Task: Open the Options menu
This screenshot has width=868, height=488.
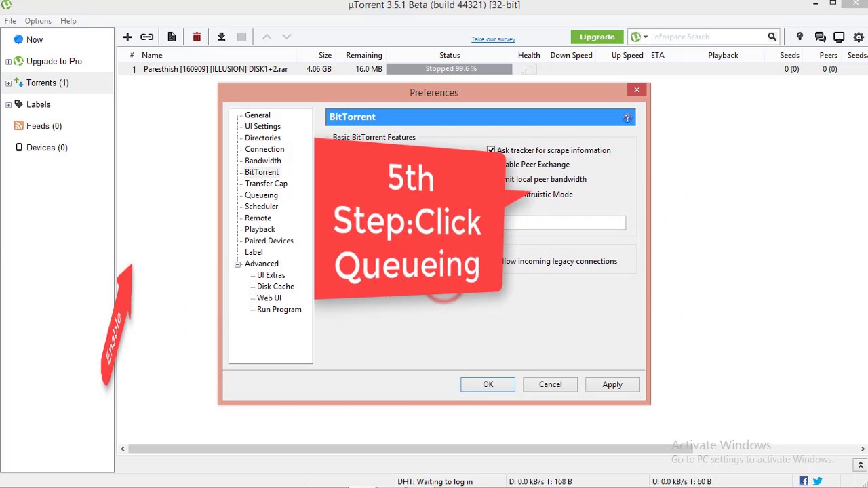Action: 38,21
